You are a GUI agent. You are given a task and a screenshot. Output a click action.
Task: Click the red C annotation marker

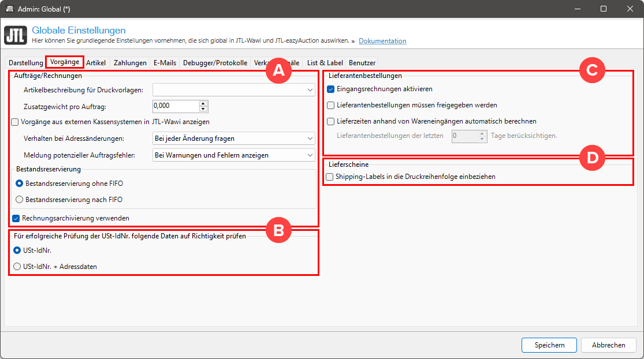591,70
